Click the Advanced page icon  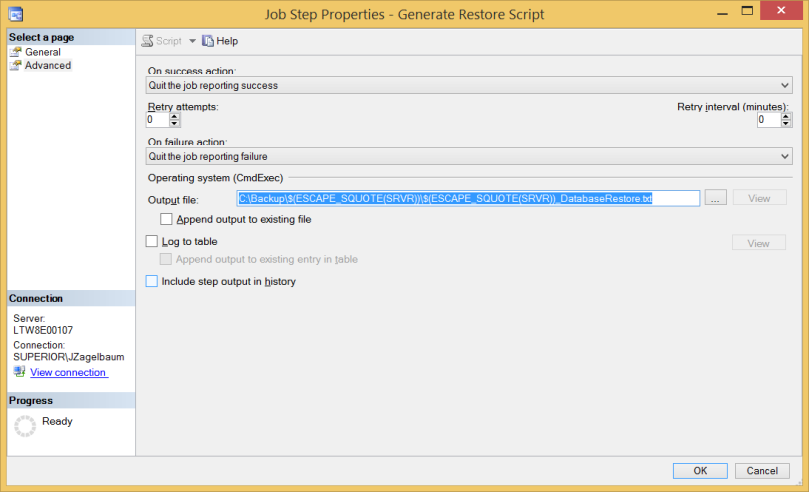pyautogui.click(x=16, y=65)
